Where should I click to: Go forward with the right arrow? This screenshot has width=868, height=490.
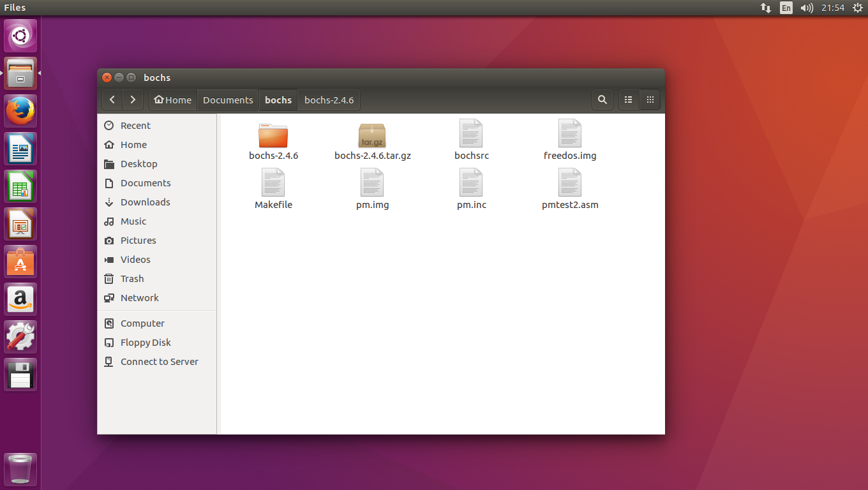133,100
